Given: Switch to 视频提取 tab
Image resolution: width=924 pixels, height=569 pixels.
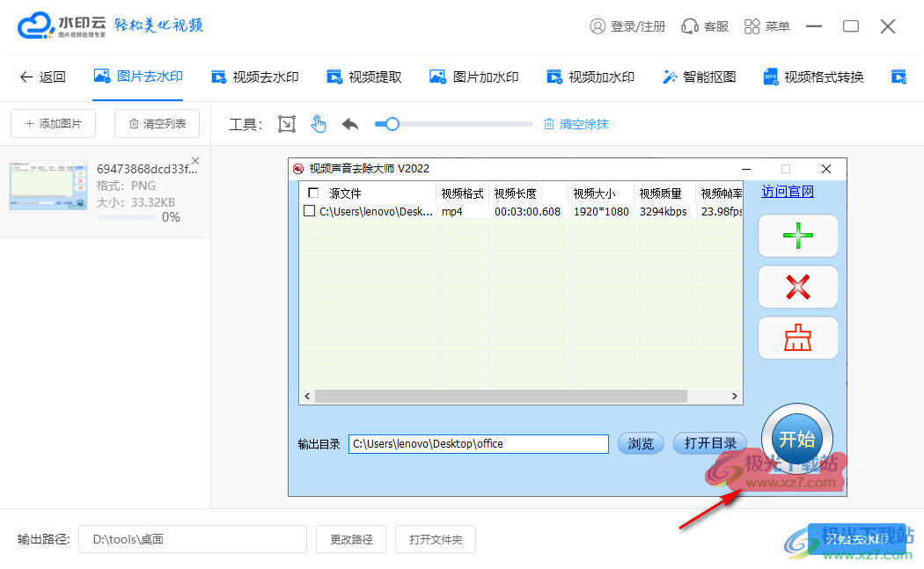Looking at the screenshot, I should [x=364, y=77].
